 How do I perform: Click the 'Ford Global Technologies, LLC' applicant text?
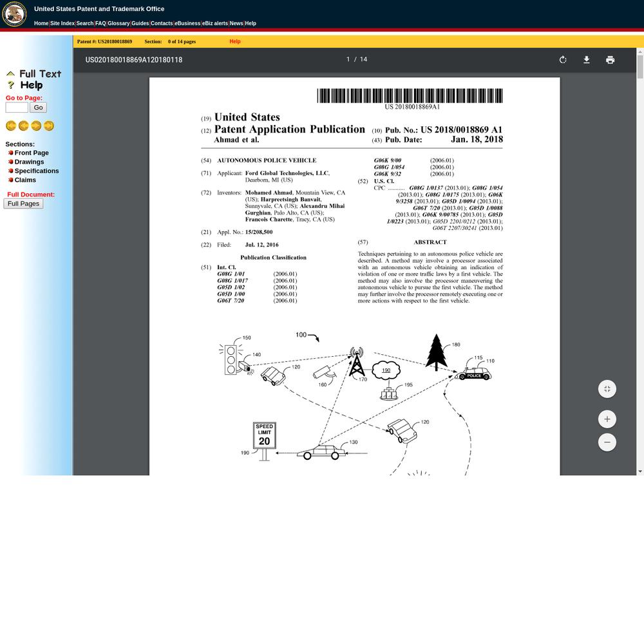coord(287,173)
